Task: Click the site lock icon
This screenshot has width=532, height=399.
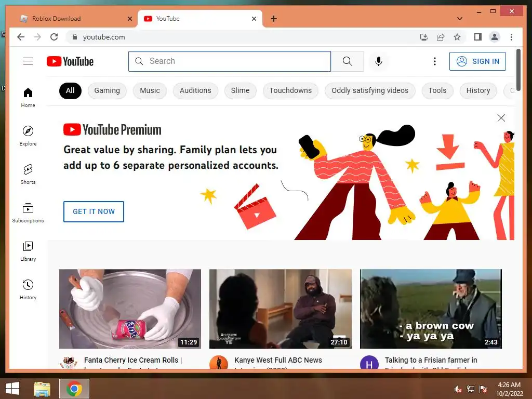Action: [75, 37]
